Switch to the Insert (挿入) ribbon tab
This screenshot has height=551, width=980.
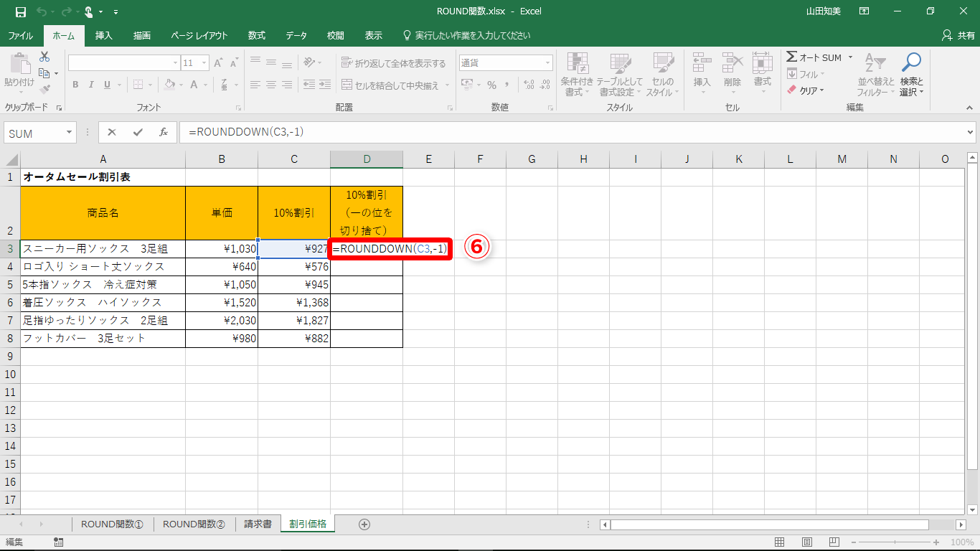[104, 35]
